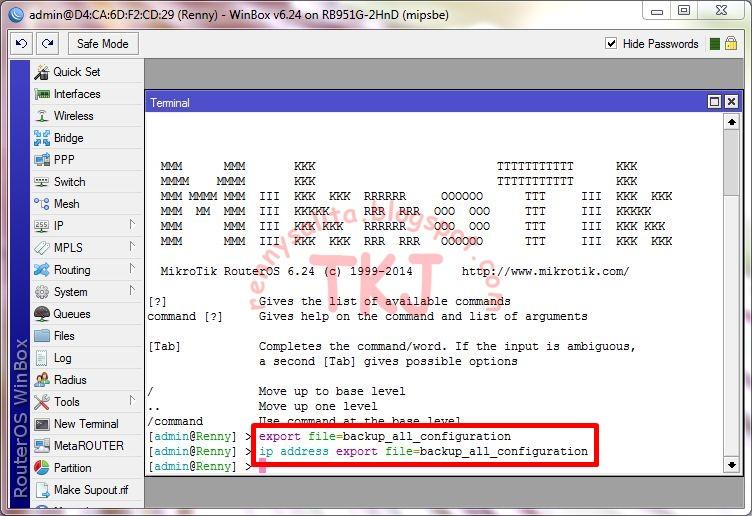Click the redo arrow icon
The height and width of the screenshot is (516, 752).
pyautogui.click(x=47, y=44)
